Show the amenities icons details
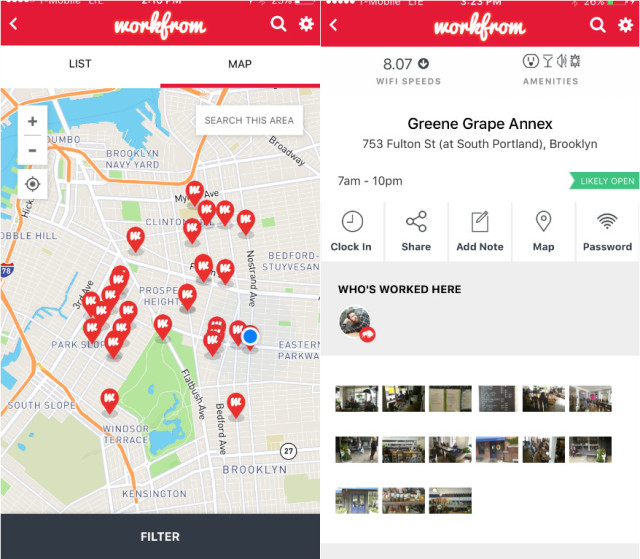 pos(550,62)
